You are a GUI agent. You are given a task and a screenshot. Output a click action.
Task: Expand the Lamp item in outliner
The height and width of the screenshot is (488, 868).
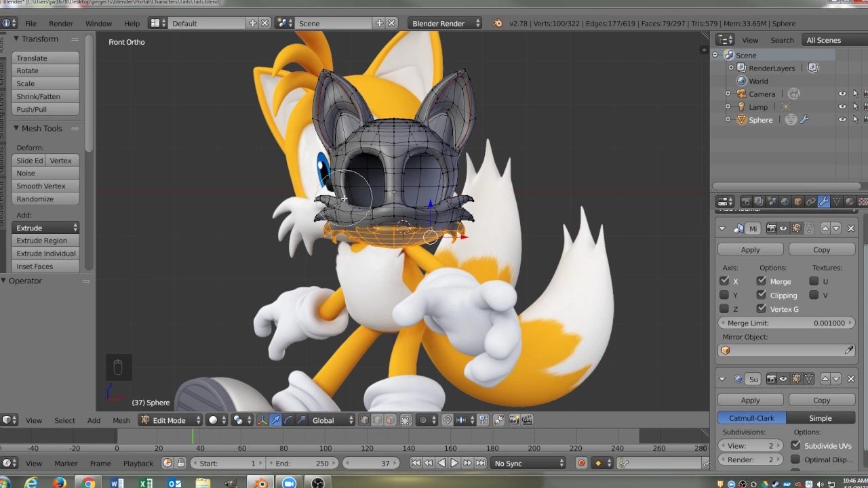(728, 107)
